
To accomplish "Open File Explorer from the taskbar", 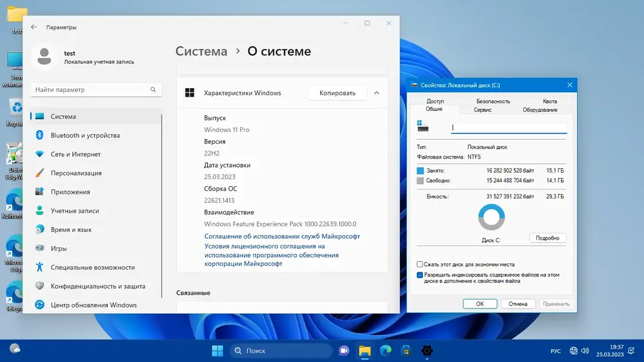I will click(365, 350).
